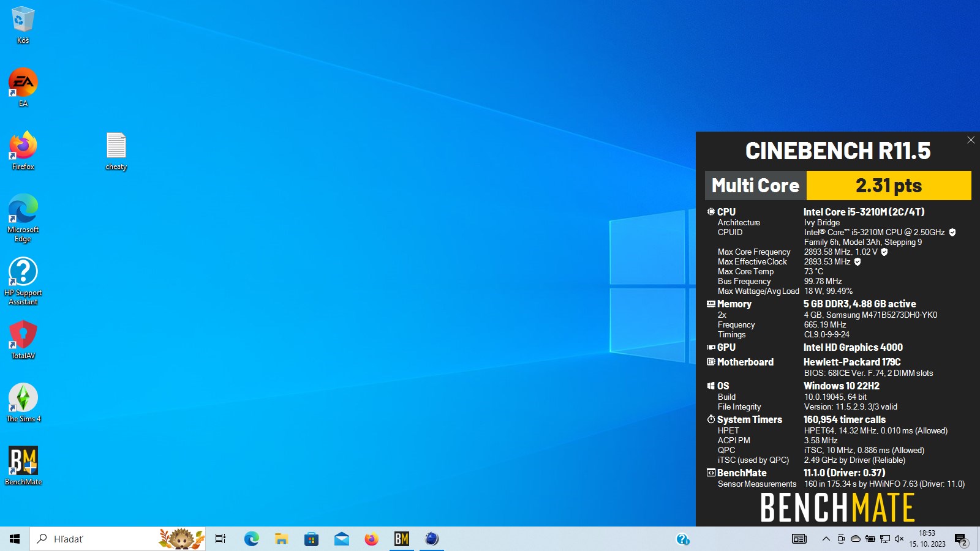Launch Microsoft Edge from the taskbar

[251, 539]
